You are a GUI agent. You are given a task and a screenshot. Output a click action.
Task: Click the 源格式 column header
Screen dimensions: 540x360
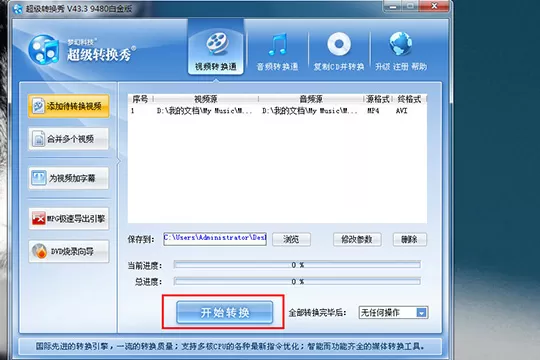(x=378, y=99)
